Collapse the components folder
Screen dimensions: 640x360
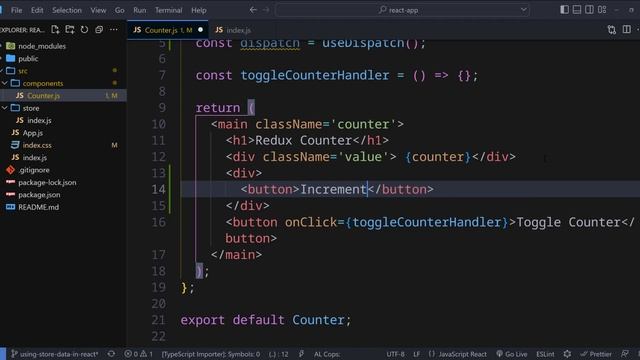click(x=43, y=83)
